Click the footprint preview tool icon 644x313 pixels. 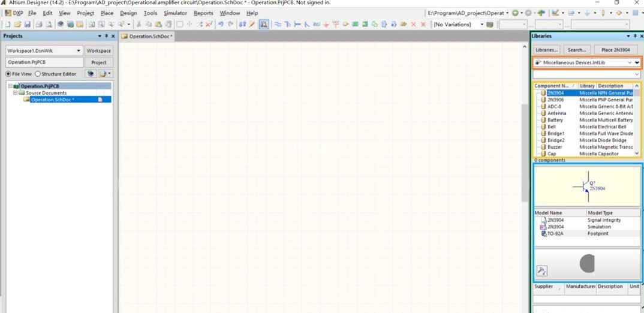click(x=541, y=271)
